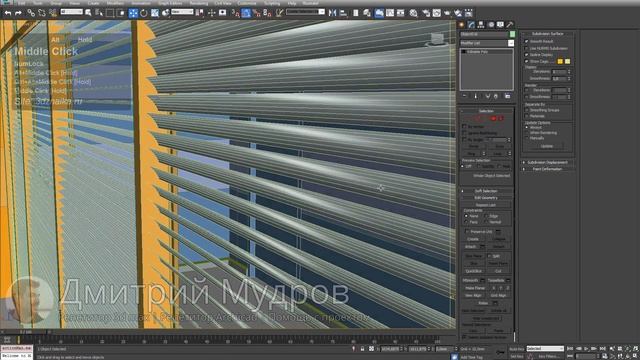
Task: Click Show End Result toggle icon
Action: tap(476, 96)
